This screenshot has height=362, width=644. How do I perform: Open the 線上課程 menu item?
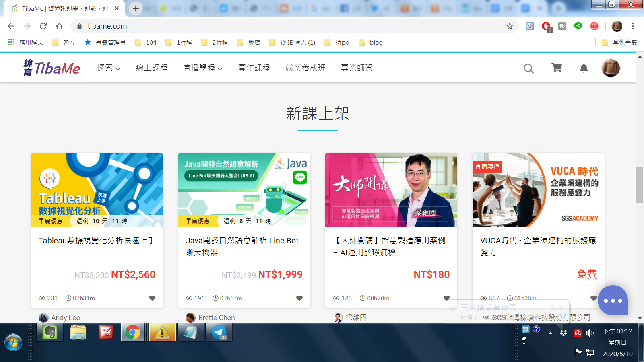152,68
